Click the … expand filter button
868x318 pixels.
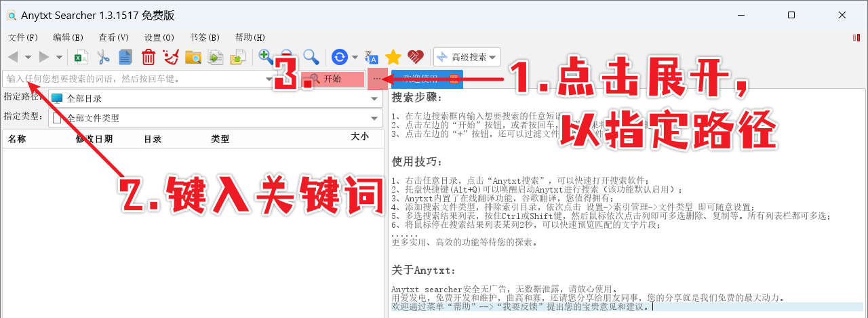pos(377,79)
